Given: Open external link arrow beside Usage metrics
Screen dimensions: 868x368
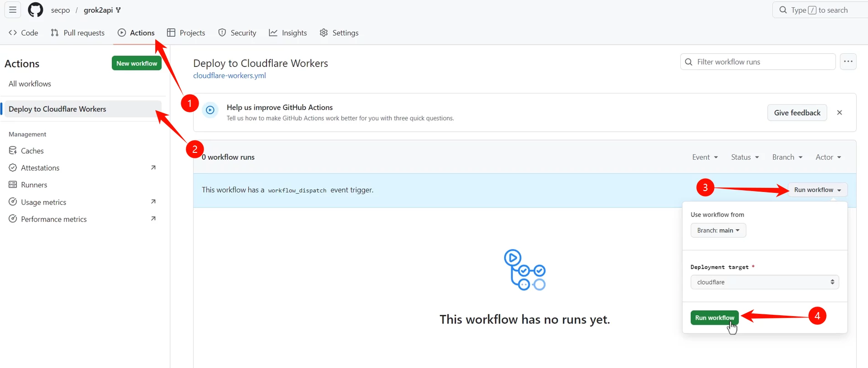Looking at the screenshot, I should click(x=153, y=202).
